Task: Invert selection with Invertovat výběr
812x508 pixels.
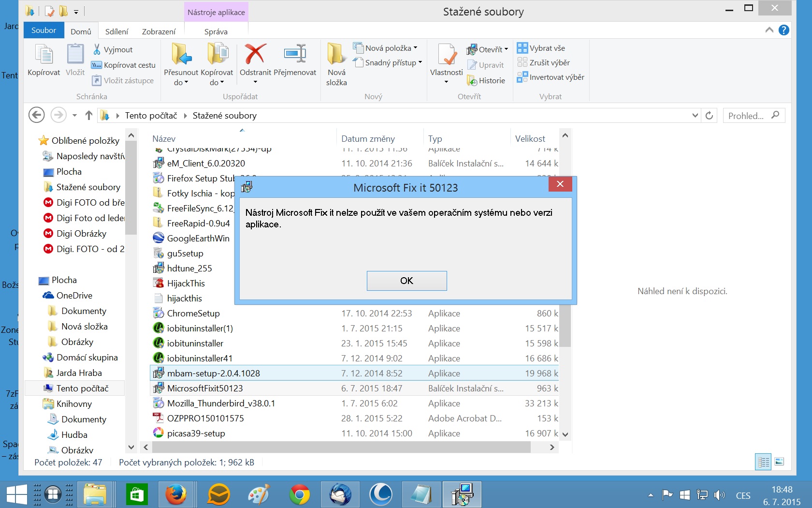Action: [551, 77]
